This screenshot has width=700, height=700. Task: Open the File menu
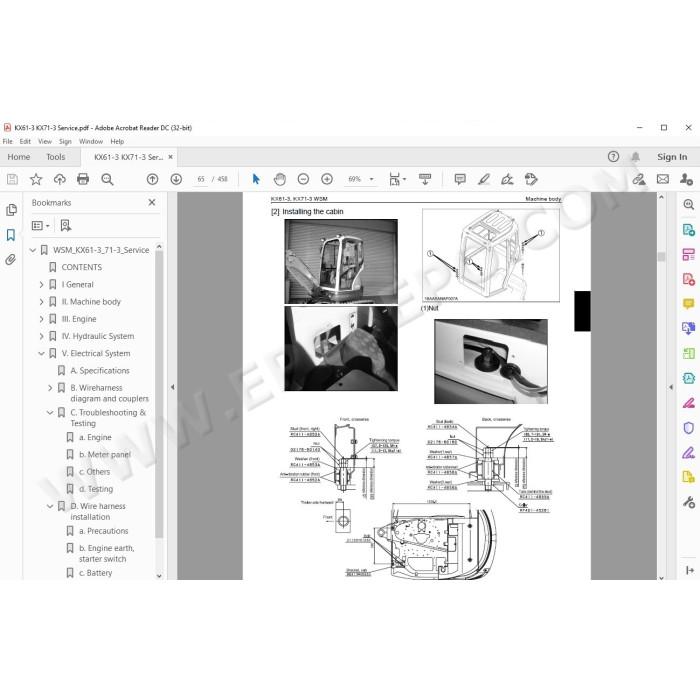(x=8, y=142)
